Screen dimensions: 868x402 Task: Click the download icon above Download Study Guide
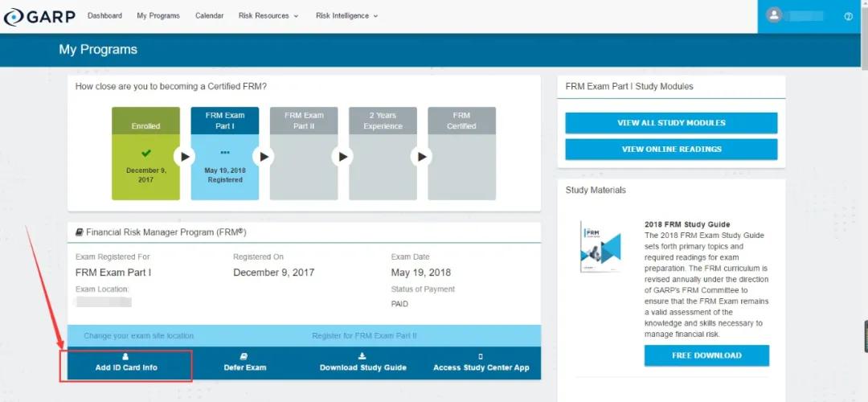pyautogui.click(x=362, y=356)
